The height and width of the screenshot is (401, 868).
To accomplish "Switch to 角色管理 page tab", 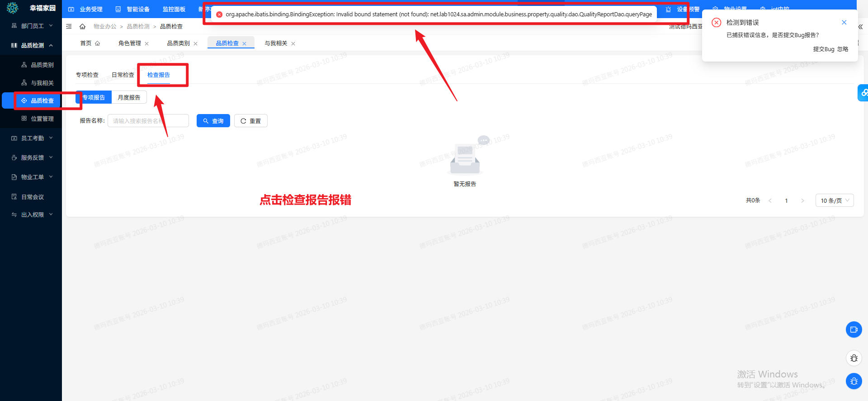I will pos(130,43).
